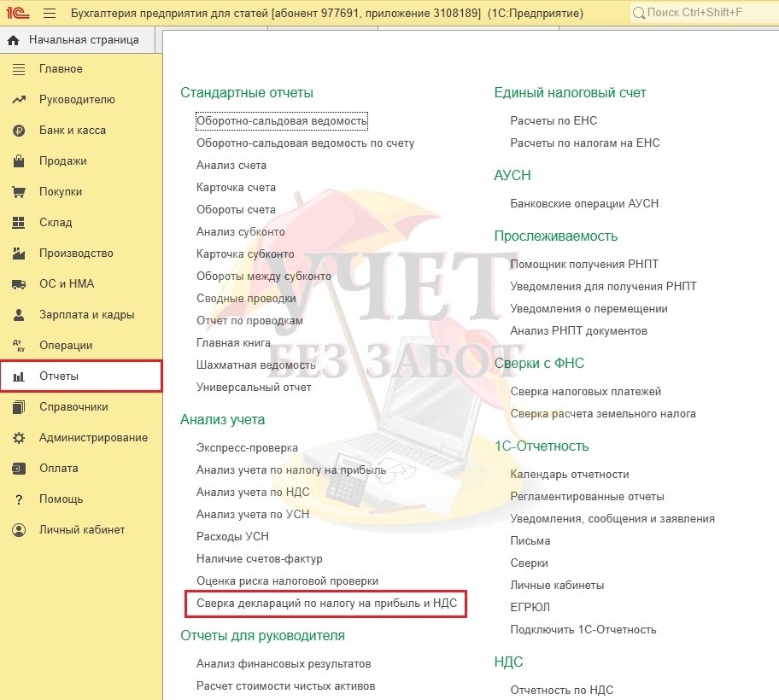Open Оборотно-сальдовая ведомость по счету
The height and width of the screenshot is (700, 779).
click(305, 143)
